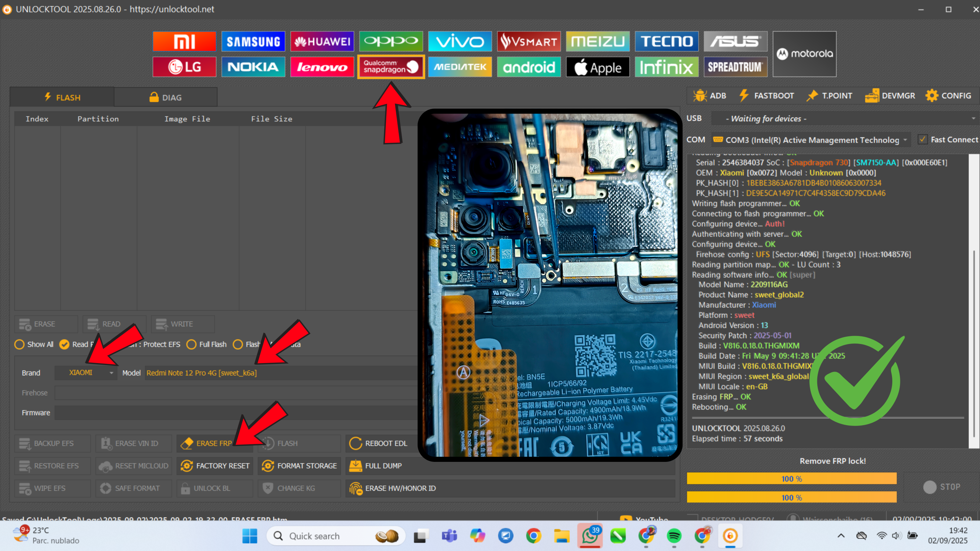Select the Qualcomm Snapdragon icon
The image size is (980, 551).
click(x=391, y=67)
